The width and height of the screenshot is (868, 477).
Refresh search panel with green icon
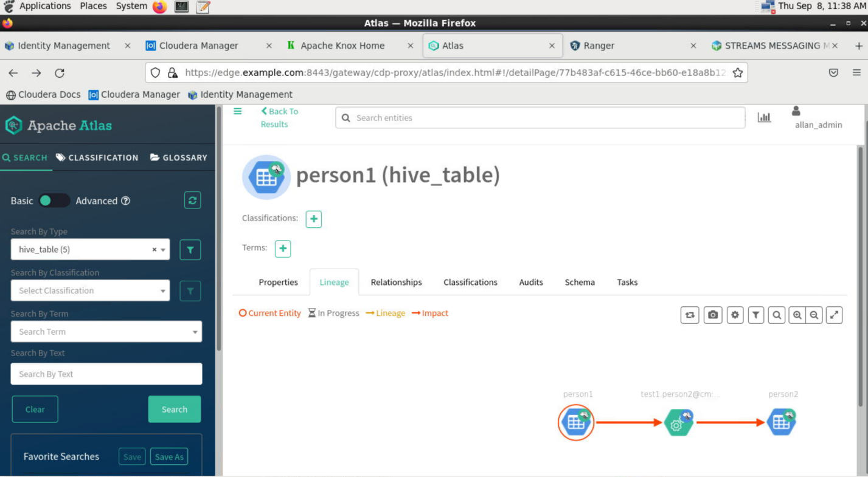[x=193, y=201]
